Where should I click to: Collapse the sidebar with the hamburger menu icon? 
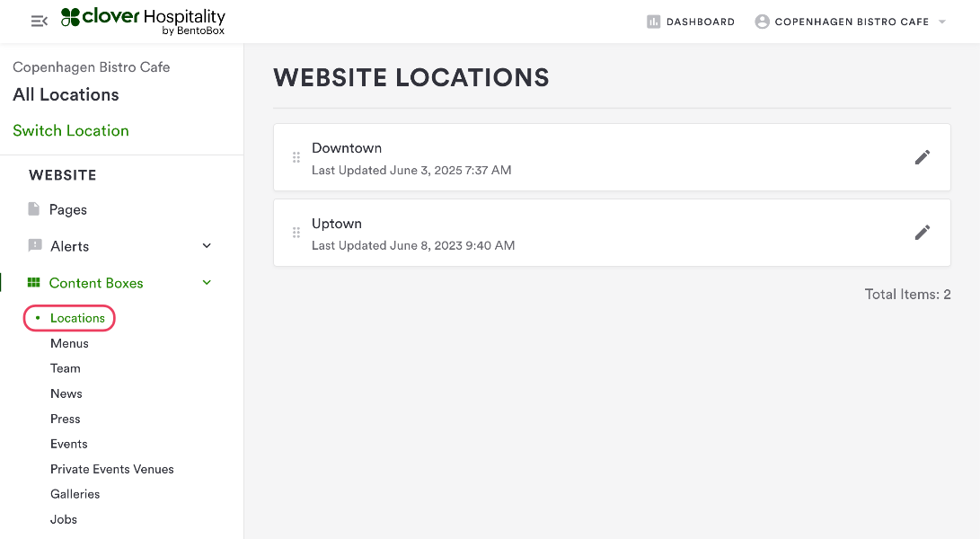tap(40, 22)
